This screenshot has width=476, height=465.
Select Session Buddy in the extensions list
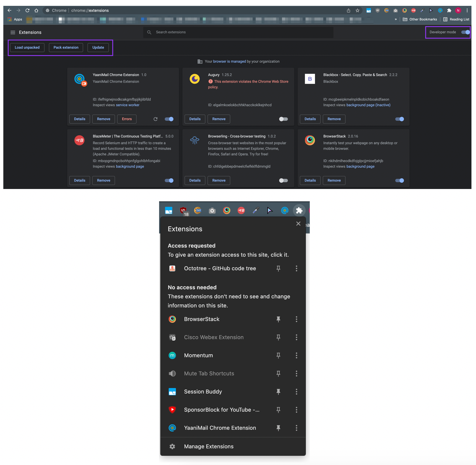point(203,392)
